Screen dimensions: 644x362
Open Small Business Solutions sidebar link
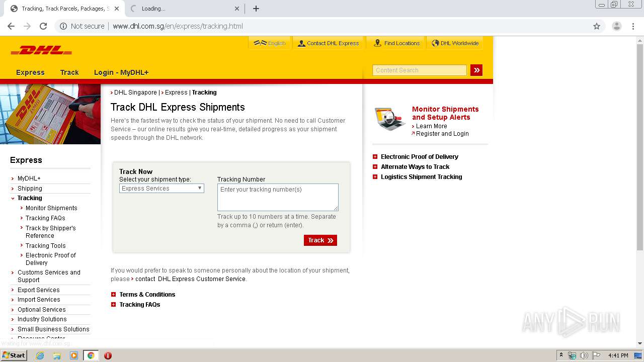pos(53,329)
